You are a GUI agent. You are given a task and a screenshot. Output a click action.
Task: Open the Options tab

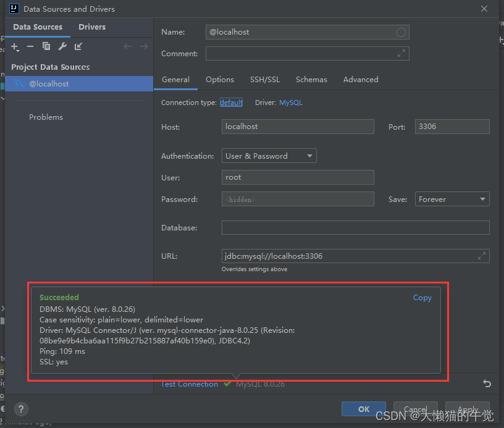point(220,80)
